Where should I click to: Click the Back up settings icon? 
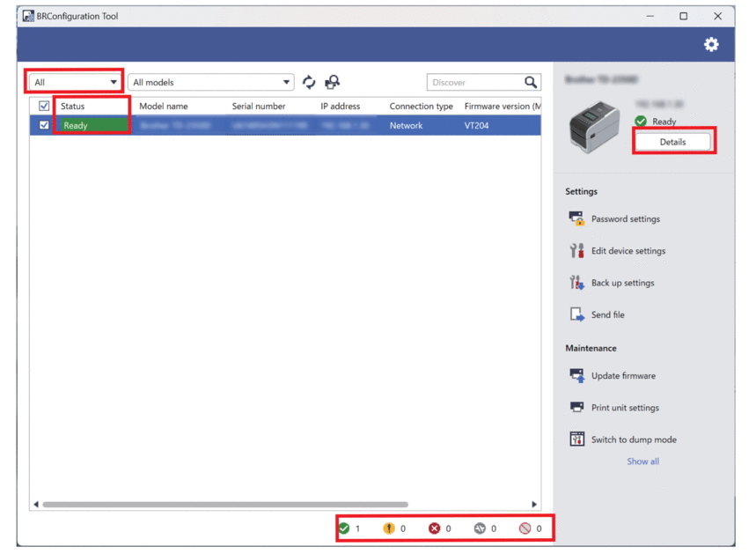(576, 283)
